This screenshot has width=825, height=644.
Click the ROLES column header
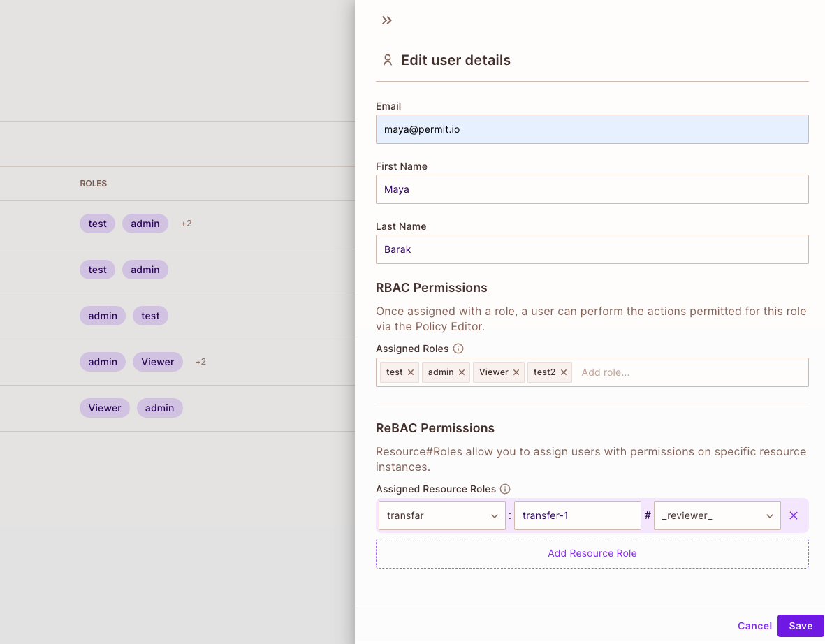point(93,183)
